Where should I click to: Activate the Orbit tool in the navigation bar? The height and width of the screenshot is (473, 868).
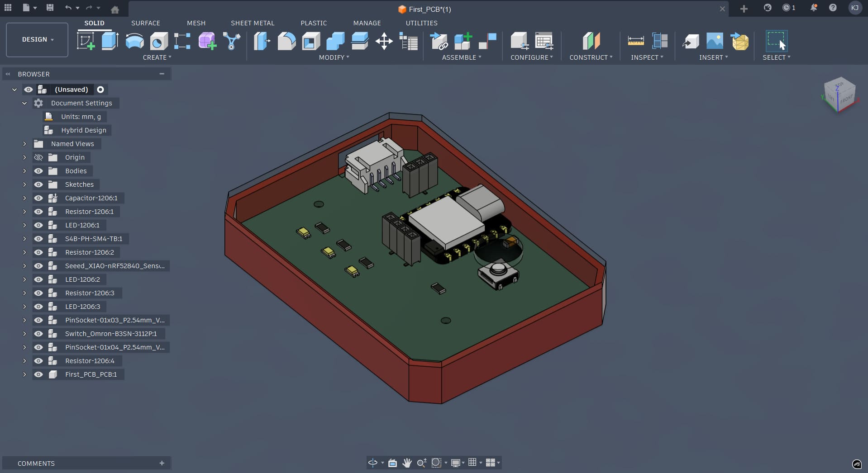click(373, 463)
